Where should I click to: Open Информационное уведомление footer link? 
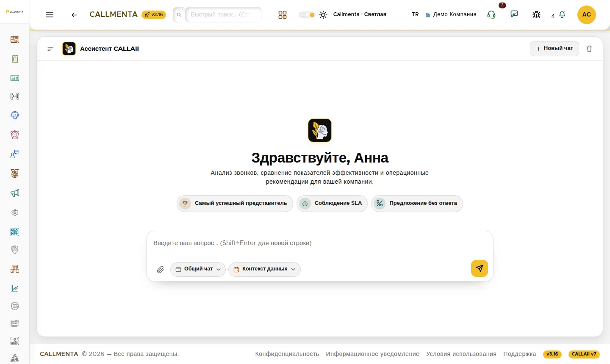tap(373, 354)
